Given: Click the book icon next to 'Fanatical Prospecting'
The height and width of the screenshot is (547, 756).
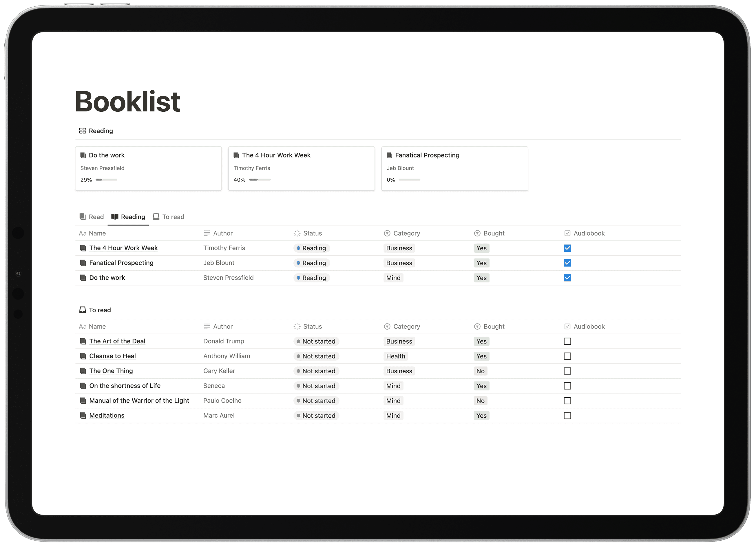Looking at the screenshot, I should tap(83, 262).
